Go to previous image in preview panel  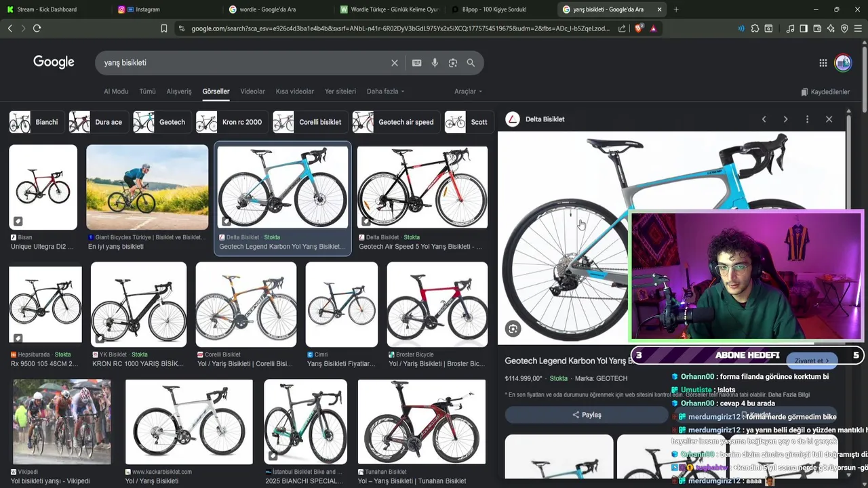[x=764, y=119]
